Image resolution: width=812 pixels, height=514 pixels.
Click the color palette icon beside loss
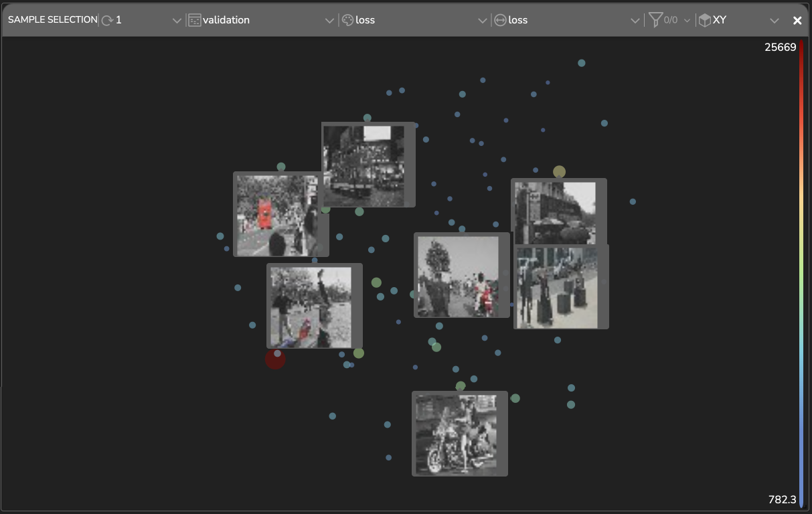(x=347, y=20)
